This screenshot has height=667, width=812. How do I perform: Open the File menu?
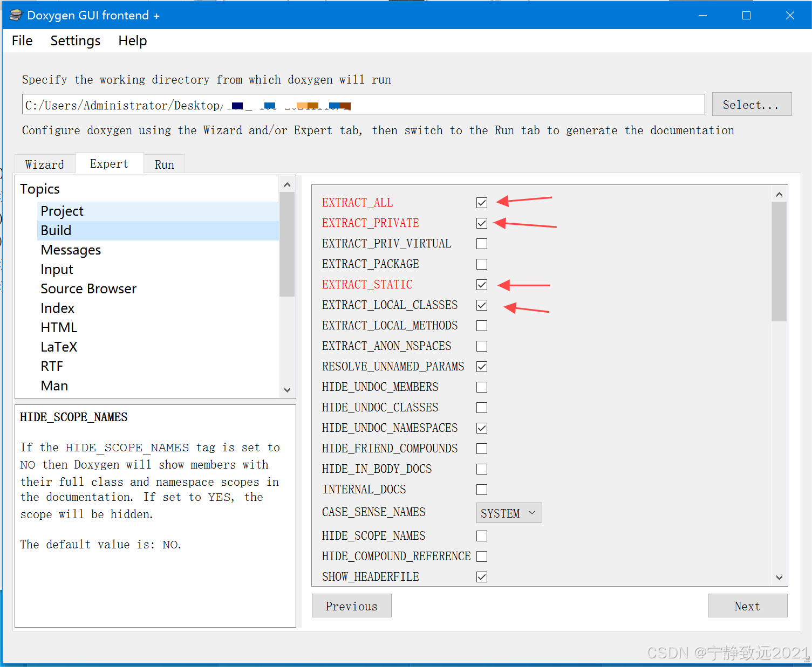pos(22,41)
